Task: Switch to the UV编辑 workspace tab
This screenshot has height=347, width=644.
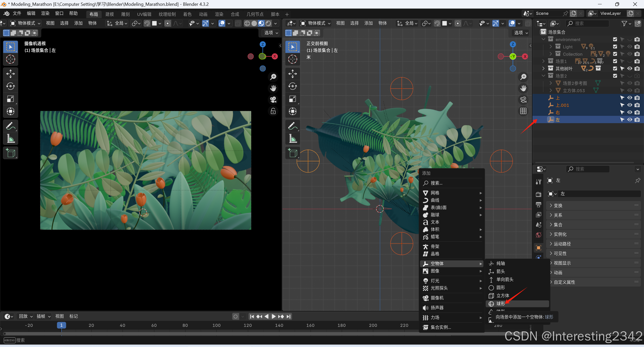Action: click(x=144, y=14)
